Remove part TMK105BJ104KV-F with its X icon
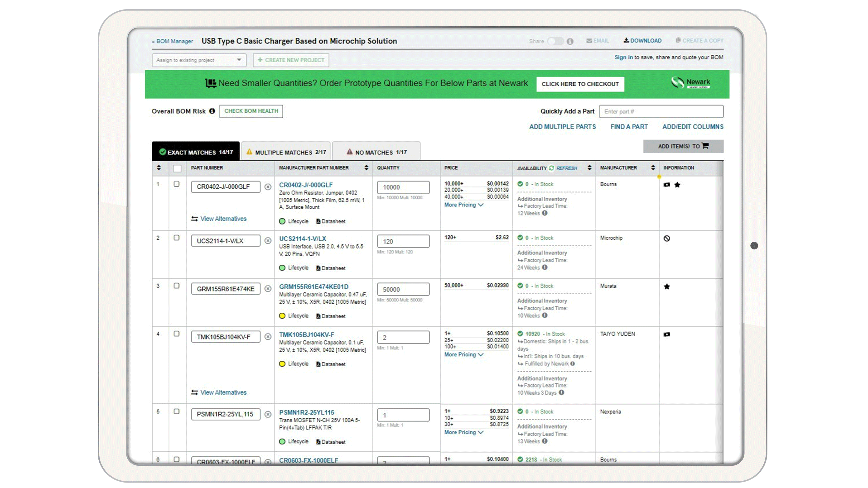This screenshot has width=868, height=488. click(x=268, y=337)
